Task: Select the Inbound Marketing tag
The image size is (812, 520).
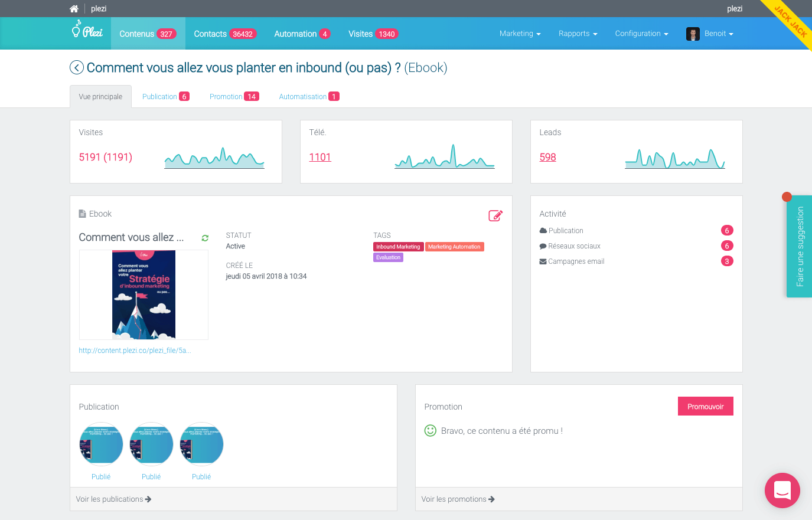Action: point(398,247)
